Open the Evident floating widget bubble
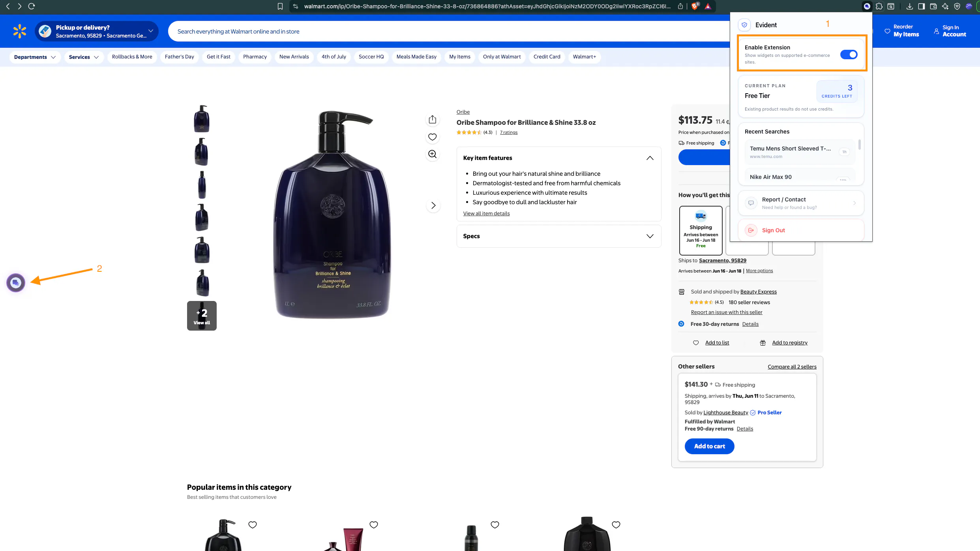The height and width of the screenshot is (551, 980). pyautogui.click(x=16, y=283)
